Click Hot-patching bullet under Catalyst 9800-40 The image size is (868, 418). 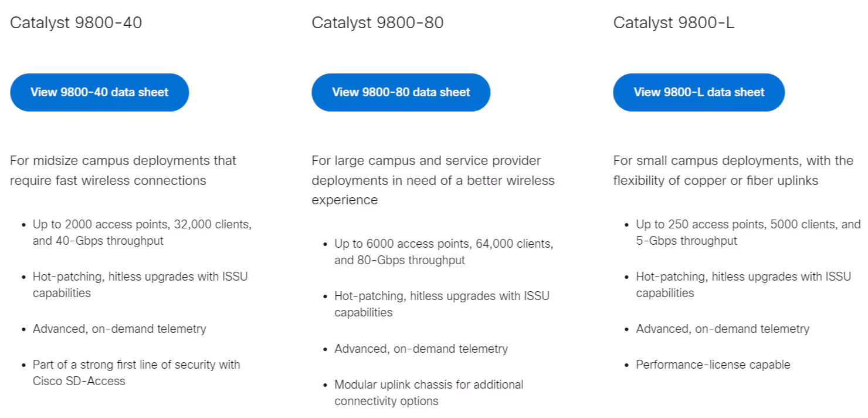140,285
